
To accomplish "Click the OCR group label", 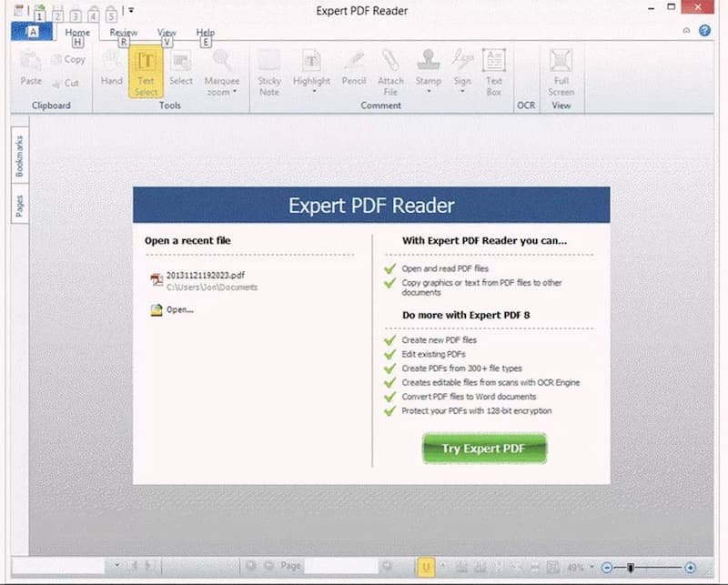I will click(x=526, y=106).
